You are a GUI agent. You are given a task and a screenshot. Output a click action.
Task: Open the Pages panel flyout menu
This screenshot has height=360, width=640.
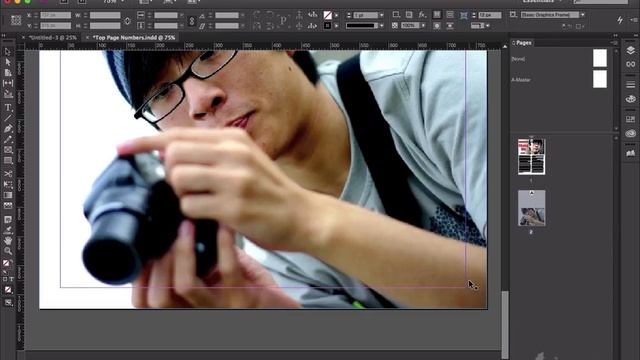click(614, 42)
